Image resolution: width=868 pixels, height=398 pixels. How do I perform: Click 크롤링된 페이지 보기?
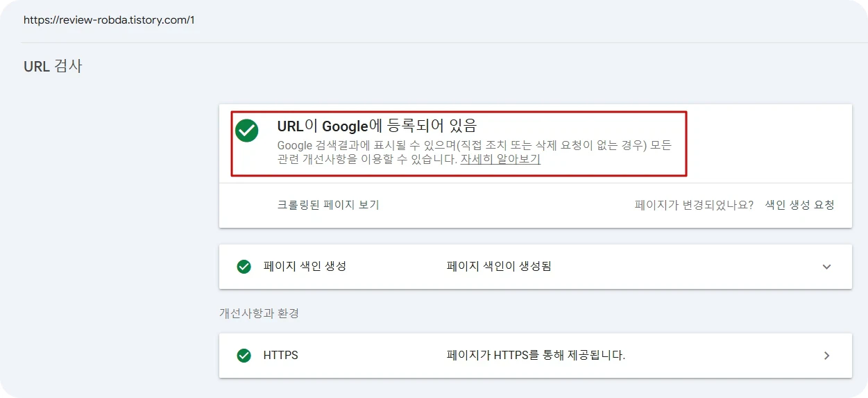328,205
